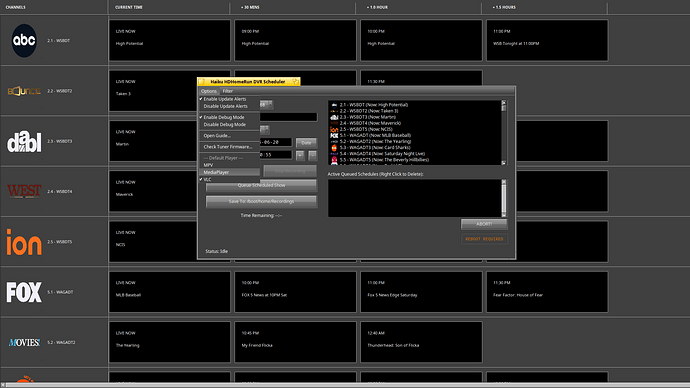The height and width of the screenshot is (388, 690).
Task: Click LIVE NOW The Yearling cell
Action: 169,342
